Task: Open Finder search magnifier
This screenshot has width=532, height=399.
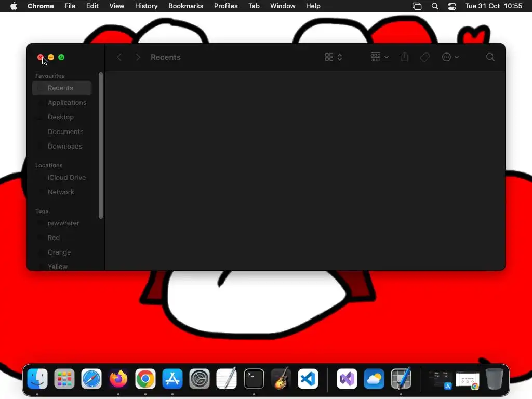Action: [x=490, y=57]
